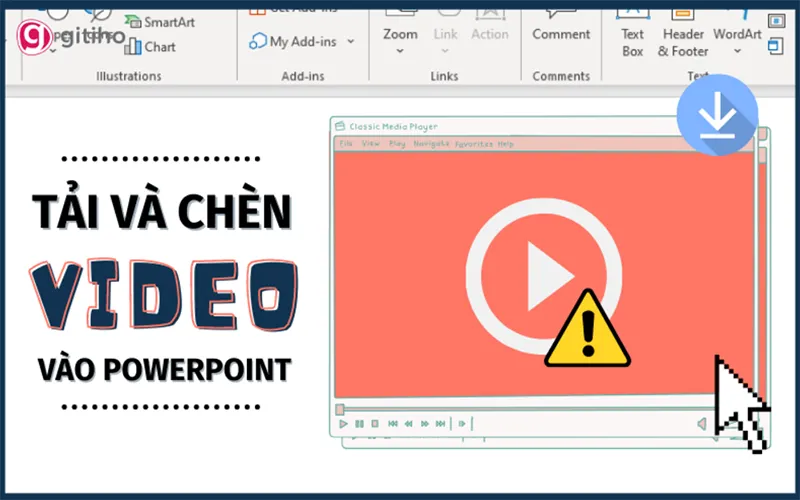Screen dimensions: 800x500
Task: Click the rewind button in media player
Action: [x=409, y=424]
